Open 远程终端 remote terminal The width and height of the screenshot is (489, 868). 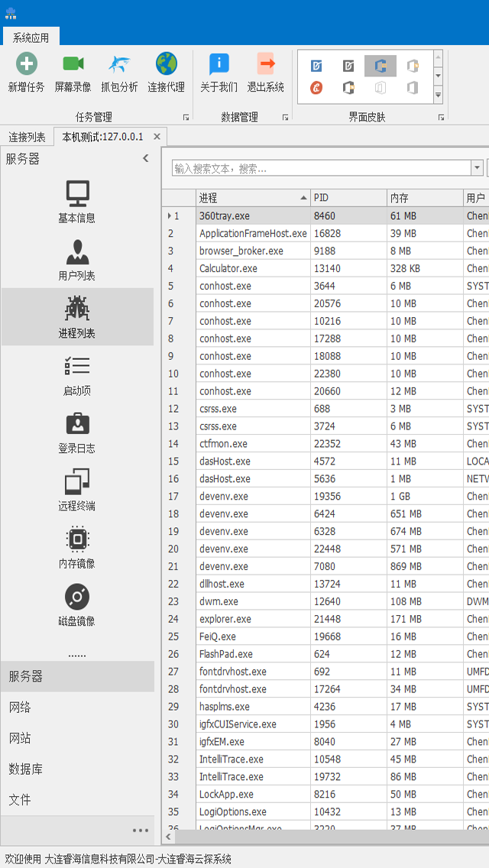tap(77, 490)
